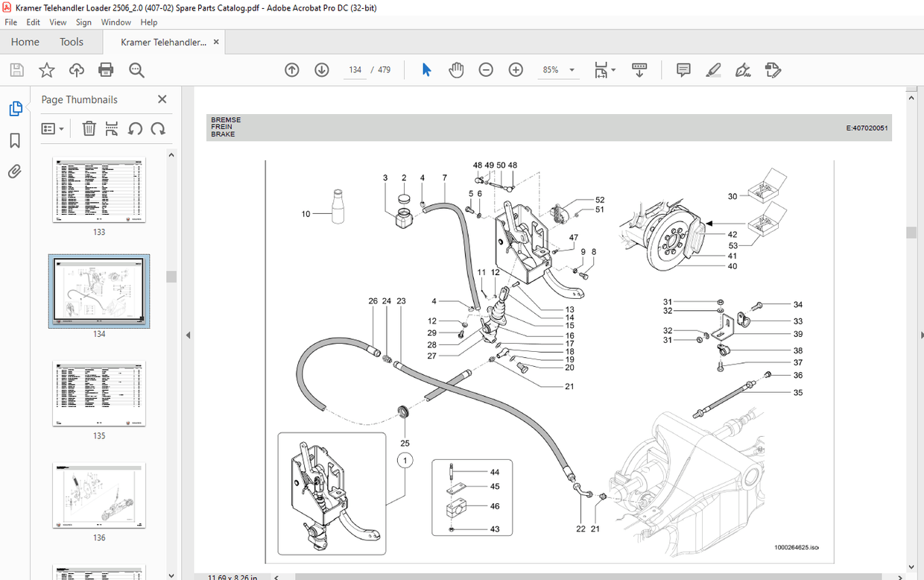This screenshot has height=580, width=924.
Task: Open the page display options dropdown
Action: point(604,69)
